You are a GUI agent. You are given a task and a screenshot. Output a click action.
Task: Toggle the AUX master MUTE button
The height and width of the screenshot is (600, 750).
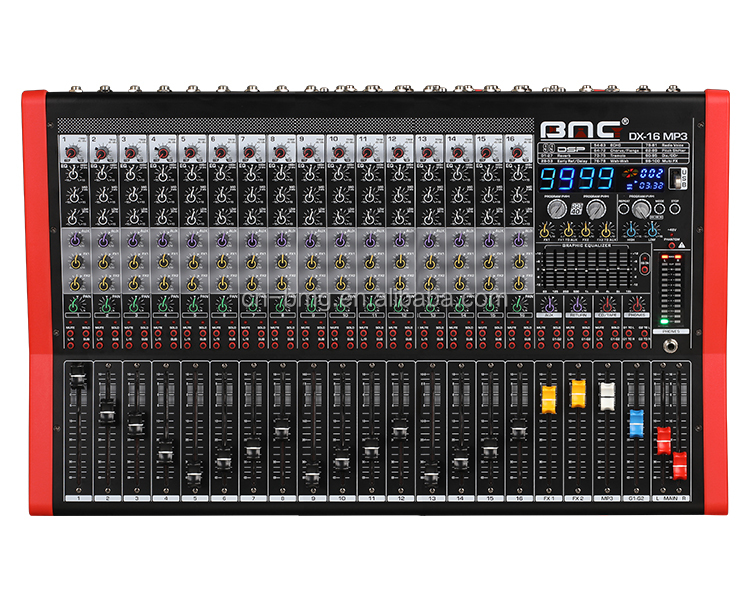[541, 333]
